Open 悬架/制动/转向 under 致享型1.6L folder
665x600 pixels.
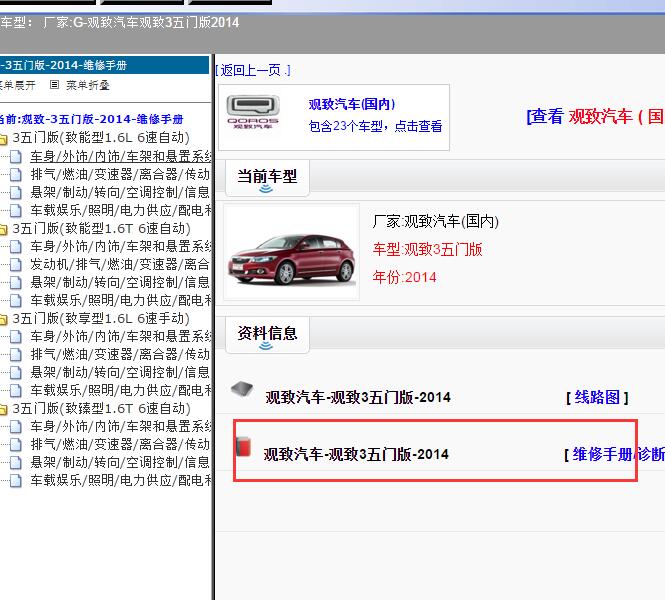[x=120, y=372]
